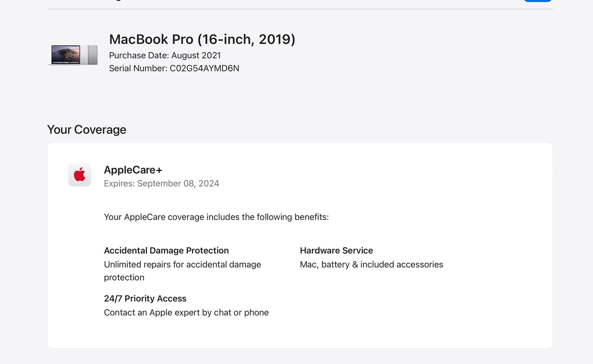
Task: Click the Your Coverage section heading
Action: pos(87,130)
